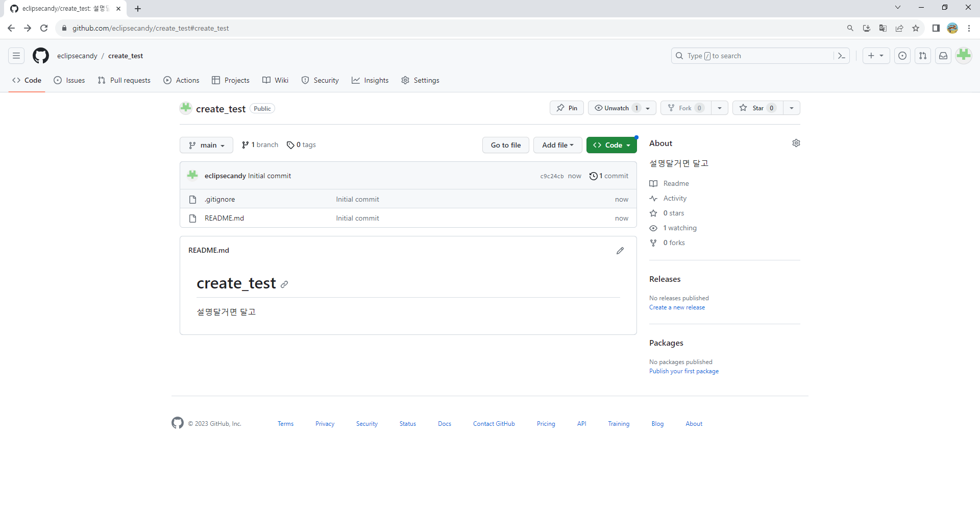Open the browser tab search chevron
980x531 pixels.
(898, 7)
